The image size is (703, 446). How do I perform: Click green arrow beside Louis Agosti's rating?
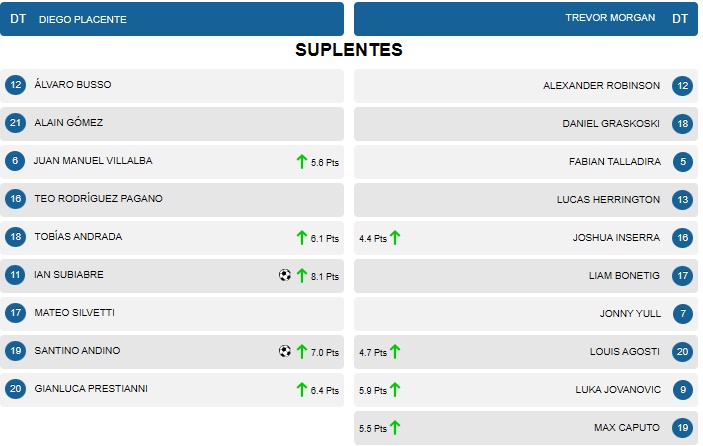[395, 351]
